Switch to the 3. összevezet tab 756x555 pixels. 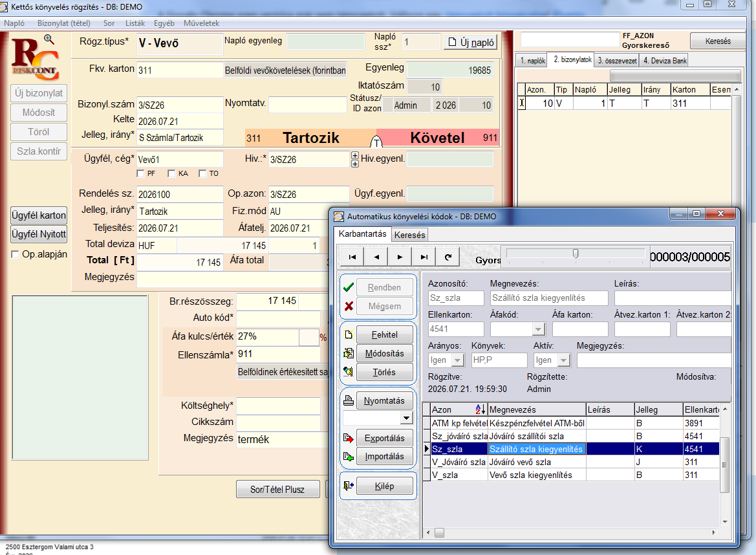(x=617, y=60)
